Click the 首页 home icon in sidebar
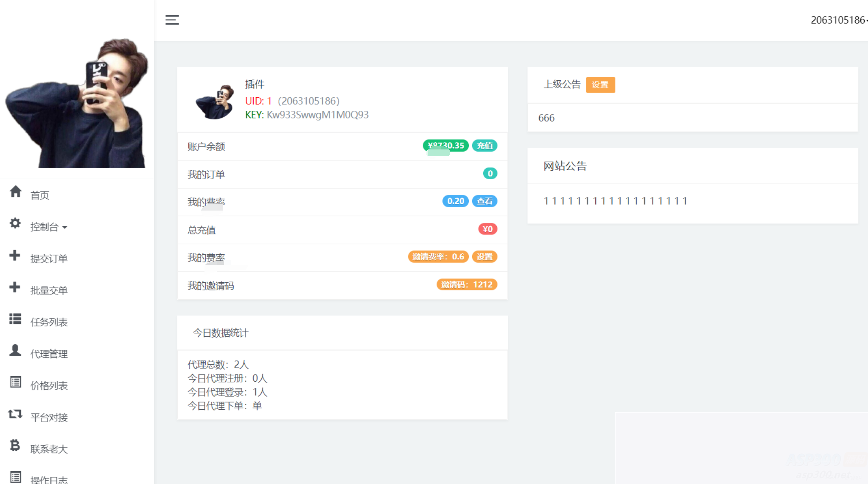 16,194
